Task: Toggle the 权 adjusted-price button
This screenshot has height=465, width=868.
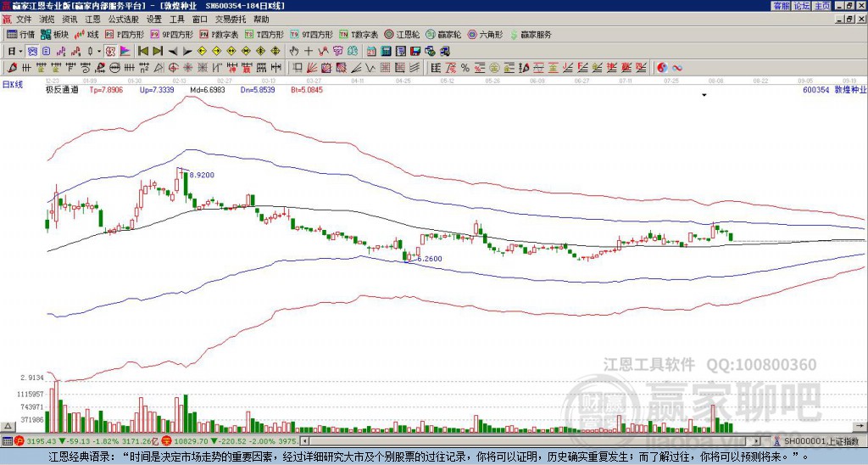Action: (110, 52)
